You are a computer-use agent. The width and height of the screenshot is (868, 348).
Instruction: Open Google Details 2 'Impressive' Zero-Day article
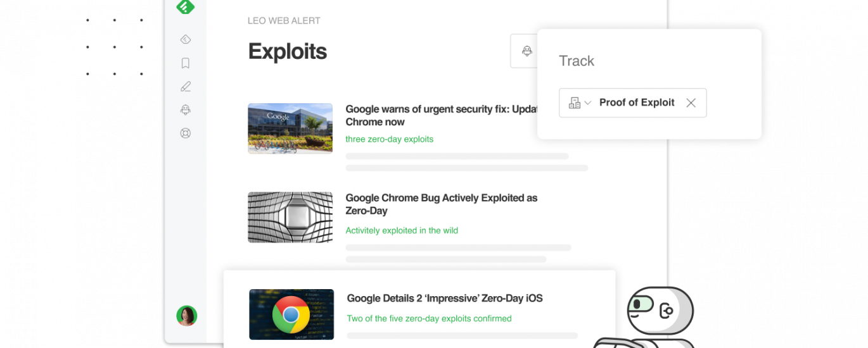445,298
